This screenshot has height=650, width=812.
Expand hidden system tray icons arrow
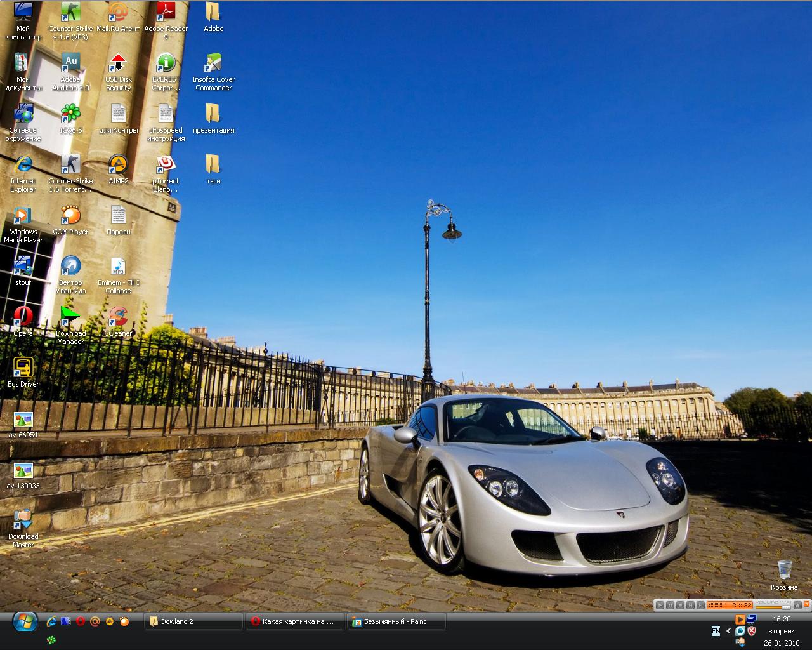coord(728,631)
